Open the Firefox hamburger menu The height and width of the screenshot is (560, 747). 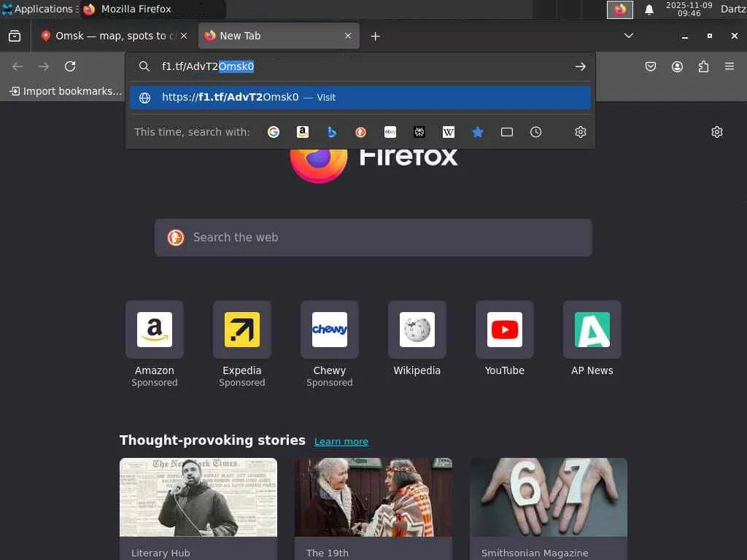pos(729,66)
